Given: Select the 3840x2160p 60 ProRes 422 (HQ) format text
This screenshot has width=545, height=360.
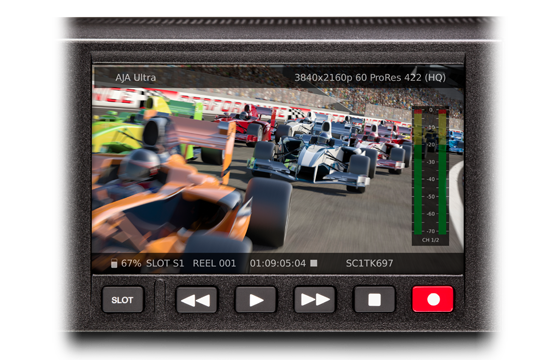Looking at the screenshot, I should (370, 77).
